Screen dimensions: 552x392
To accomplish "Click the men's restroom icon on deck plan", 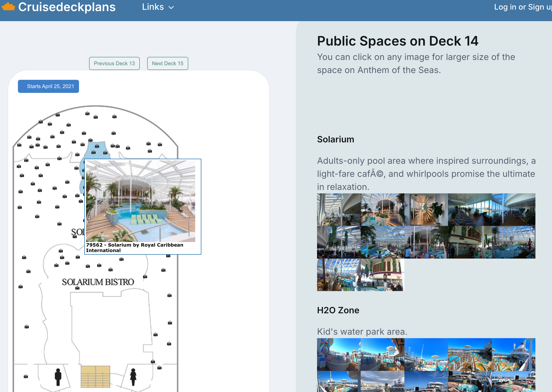I will pos(58,377).
